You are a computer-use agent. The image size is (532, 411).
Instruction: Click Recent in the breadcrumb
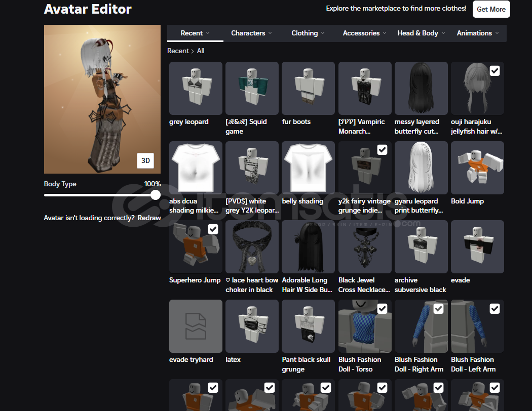point(178,51)
